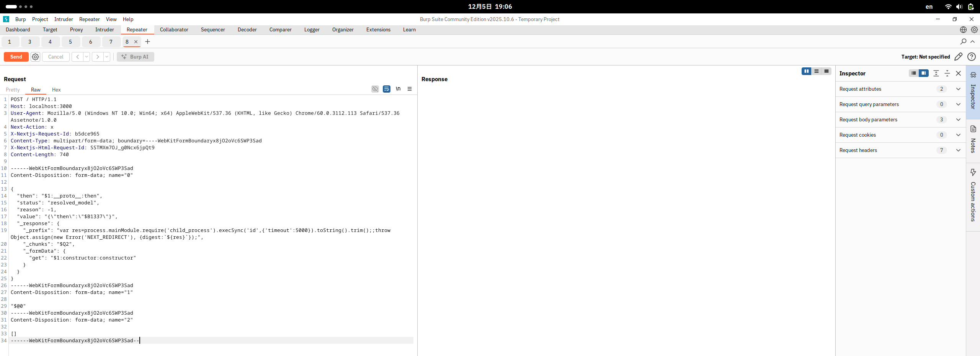Show non-printable characters with the \n toggle
The image size is (980, 356).
pyautogui.click(x=398, y=89)
